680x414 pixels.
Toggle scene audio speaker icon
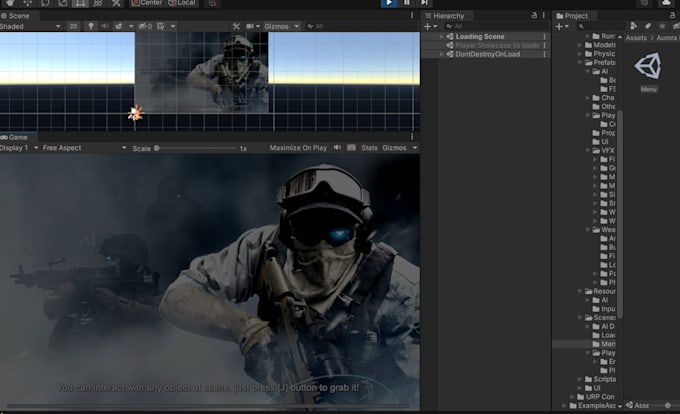105,26
